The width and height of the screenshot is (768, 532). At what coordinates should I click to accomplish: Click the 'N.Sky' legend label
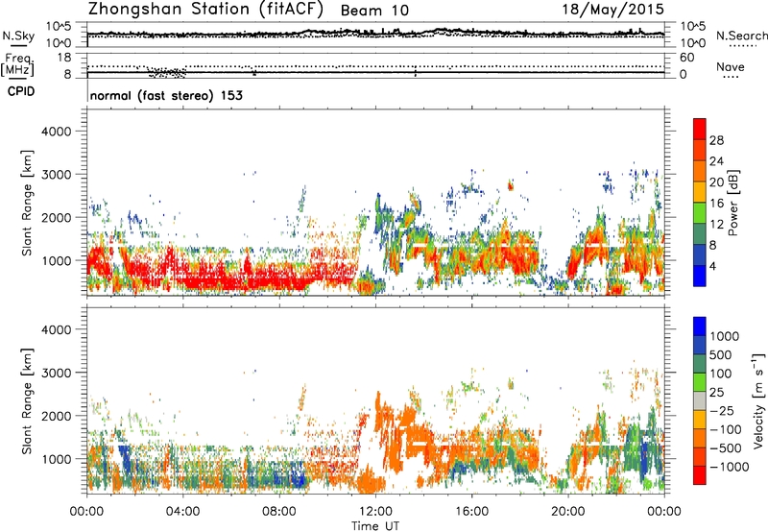18,36
